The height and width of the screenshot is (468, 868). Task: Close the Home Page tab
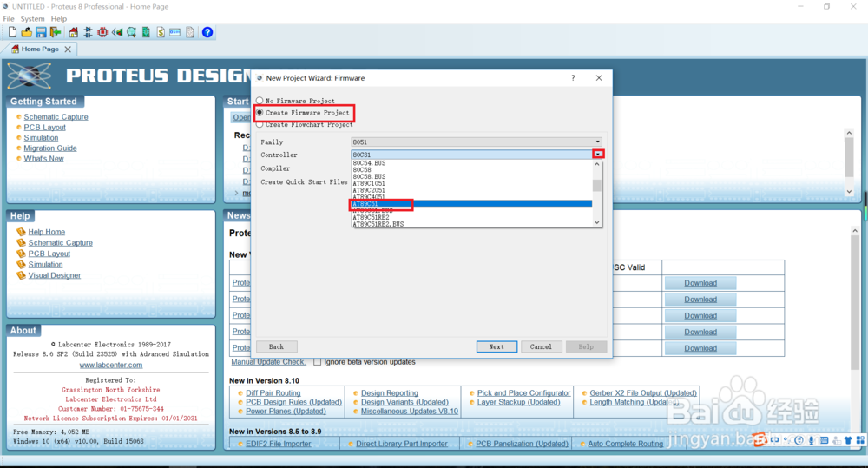pos(68,49)
